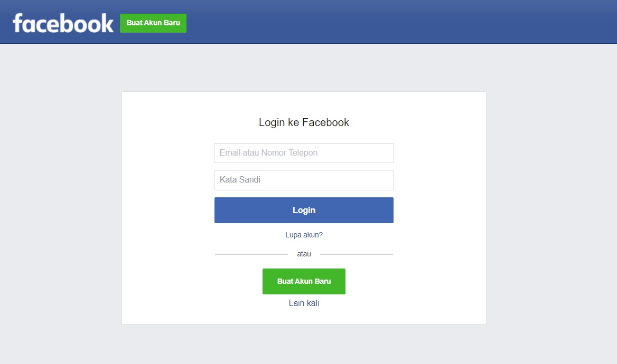Skip for now with Lain kali
This screenshot has width=617, height=364.
pyautogui.click(x=304, y=303)
